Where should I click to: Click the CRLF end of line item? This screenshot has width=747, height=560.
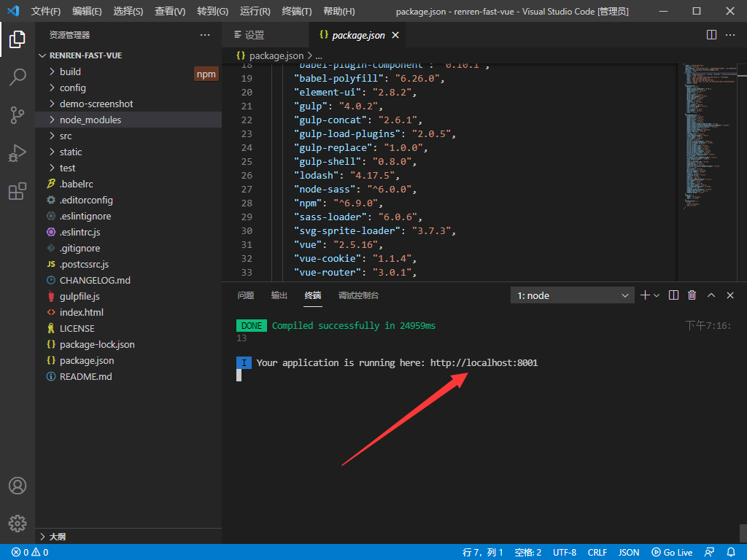coord(597,553)
